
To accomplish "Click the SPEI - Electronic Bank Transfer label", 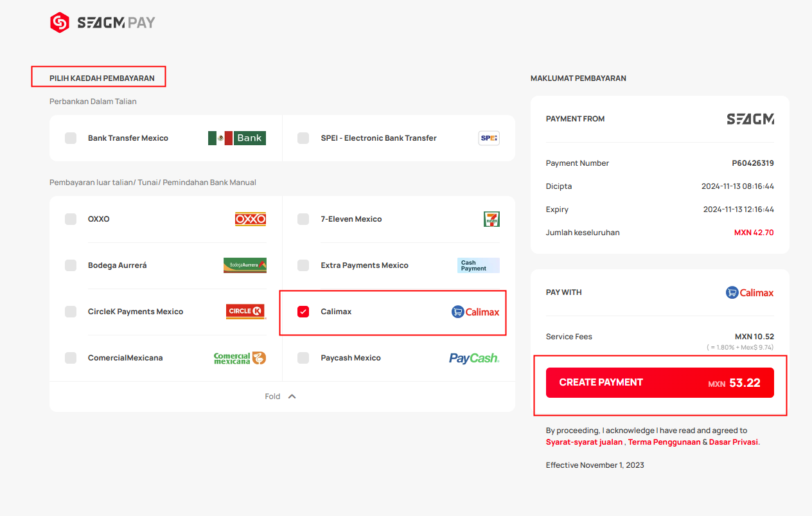I will 378,138.
